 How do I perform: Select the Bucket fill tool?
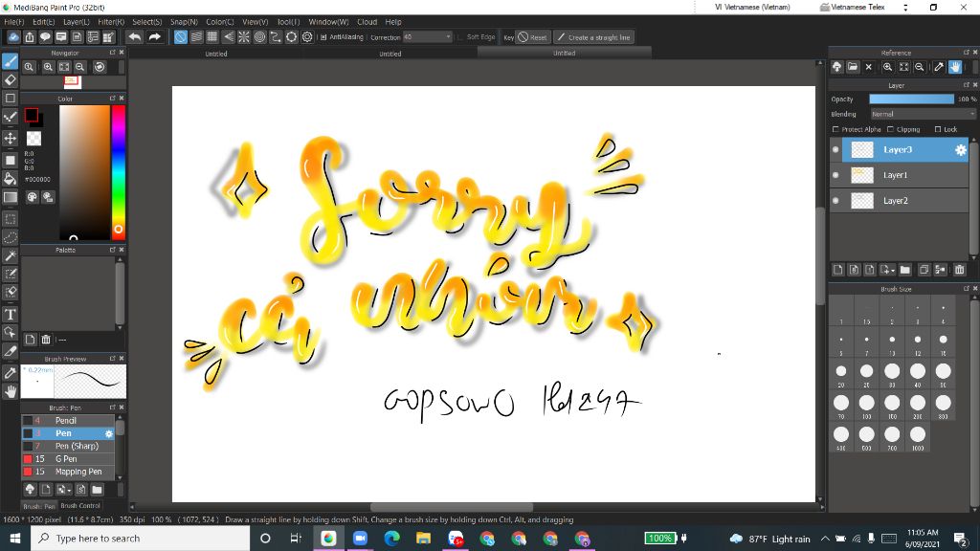coord(10,179)
